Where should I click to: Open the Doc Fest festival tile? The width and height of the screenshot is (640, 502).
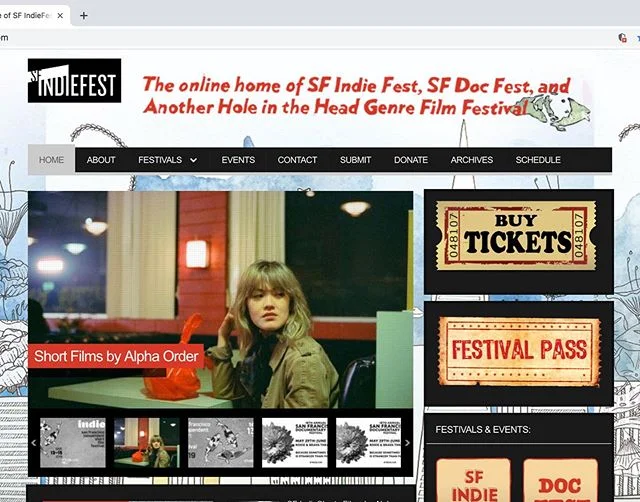pyautogui.click(x=560, y=480)
